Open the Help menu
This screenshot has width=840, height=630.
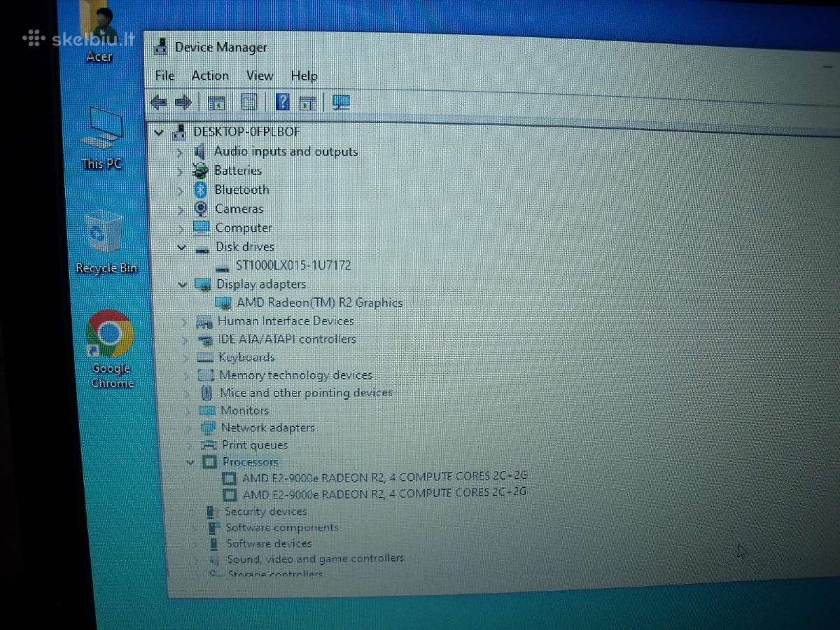point(304,76)
